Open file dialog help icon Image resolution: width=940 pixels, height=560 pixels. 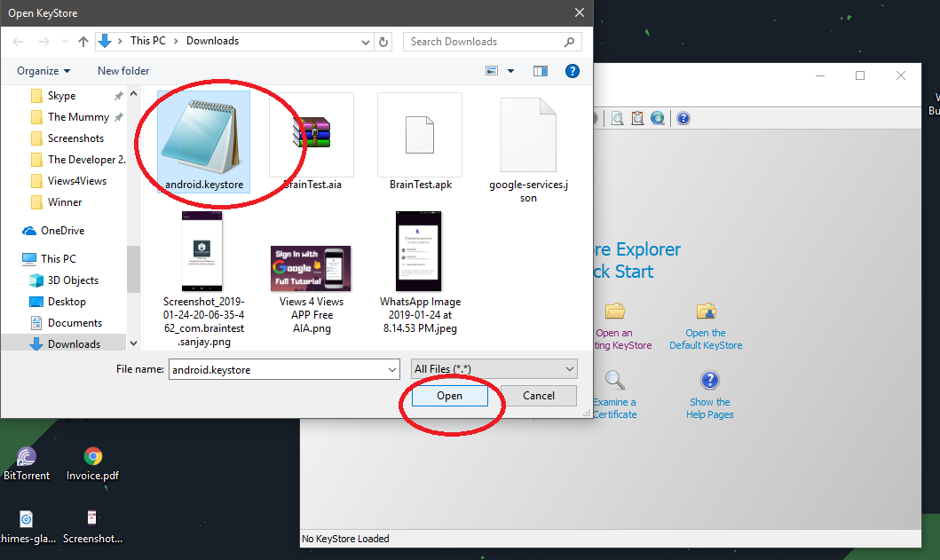[x=573, y=71]
